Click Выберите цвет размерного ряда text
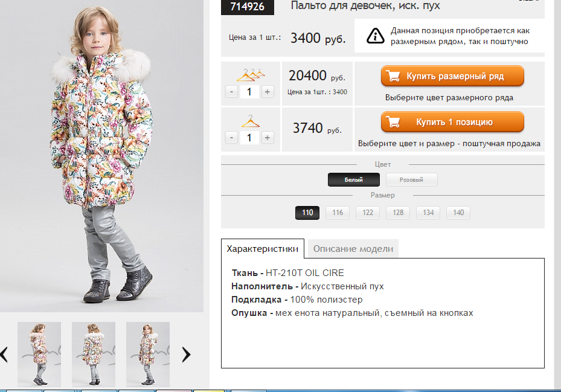The width and height of the screenshot is (561, 392). (x=449, y=97)
